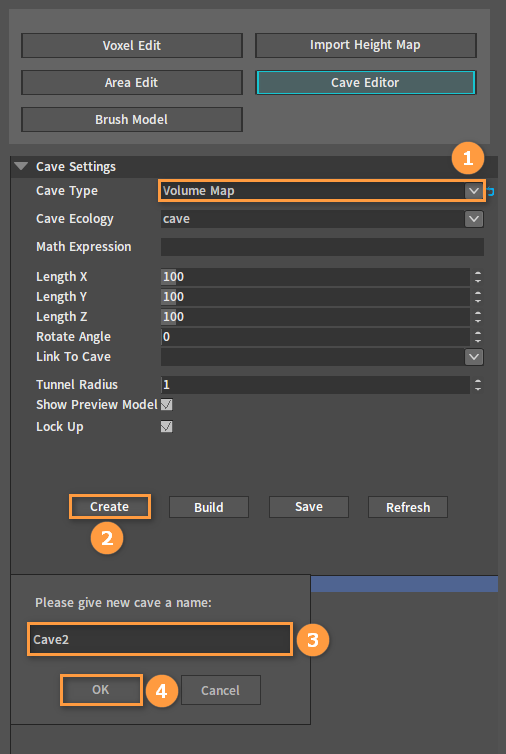Screen dimensions: 506x754
Task: Select the Cave Editor mode
Action: point(366,82)
